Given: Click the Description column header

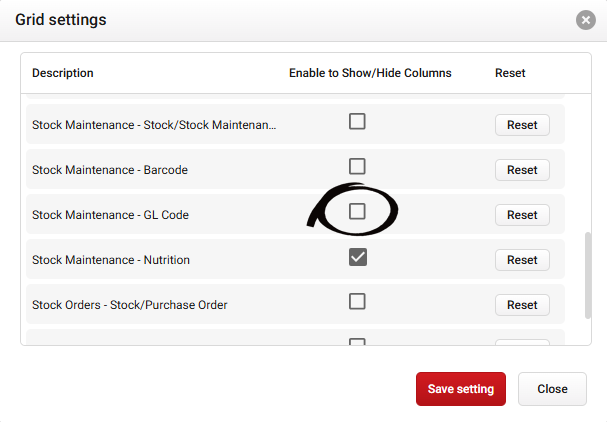Looking at the screenshot, I should [x=63, y=73].
